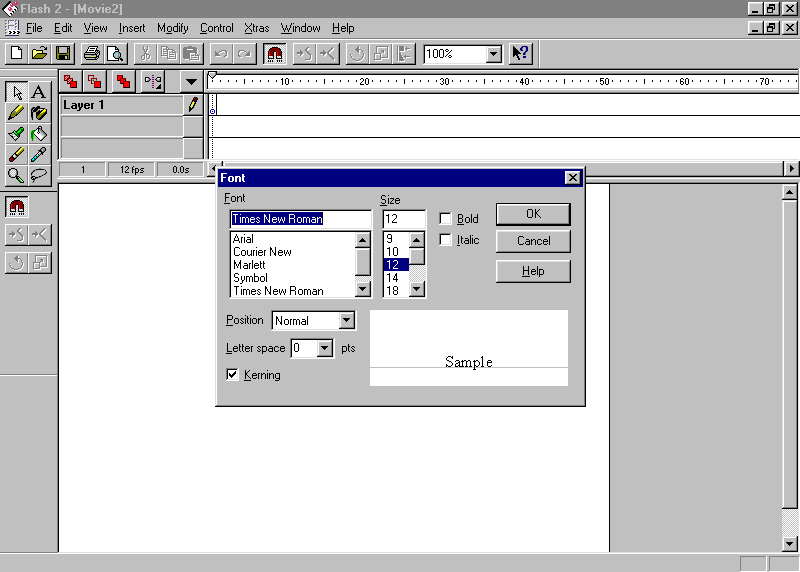Open a file with the folder icon
Screen dimensions: 800x572
click(40, 54)
